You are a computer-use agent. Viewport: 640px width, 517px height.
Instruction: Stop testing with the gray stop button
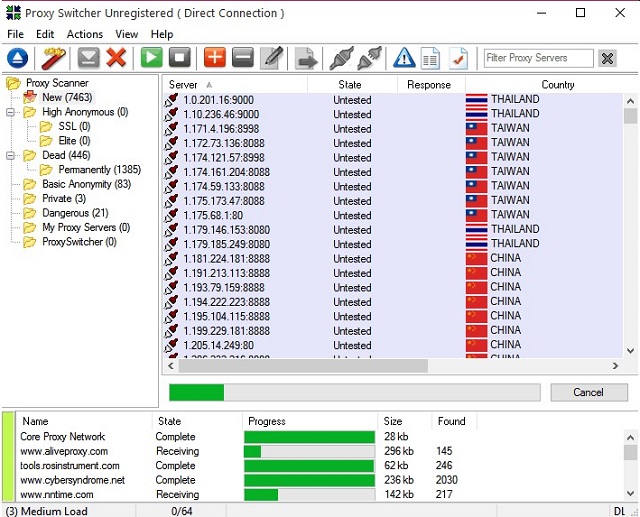(x=180, y=58)
